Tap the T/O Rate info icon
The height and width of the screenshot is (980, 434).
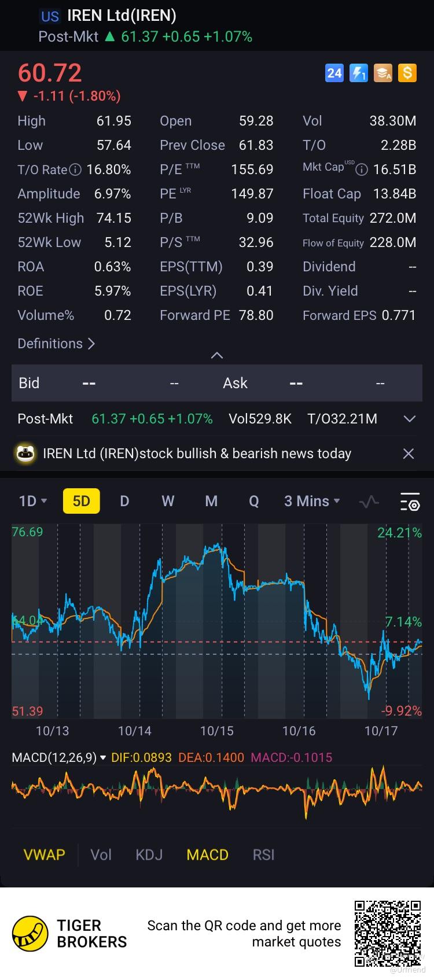[75, 170]
